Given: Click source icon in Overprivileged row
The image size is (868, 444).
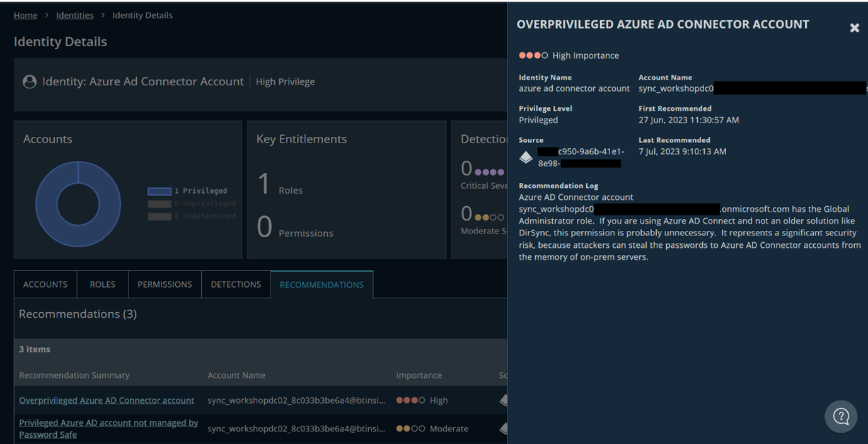Looking at the screenshot, I should click(x=503, y=400).
